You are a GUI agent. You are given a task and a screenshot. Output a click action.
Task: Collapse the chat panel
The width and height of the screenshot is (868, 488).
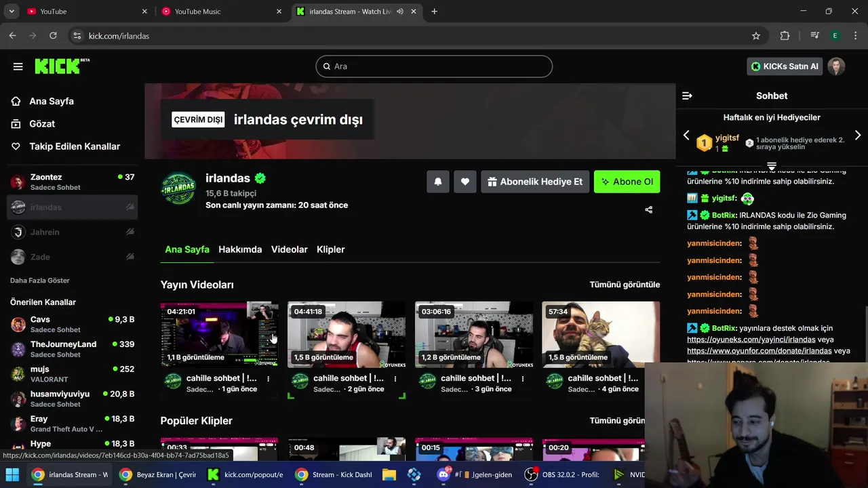[687, 96]
